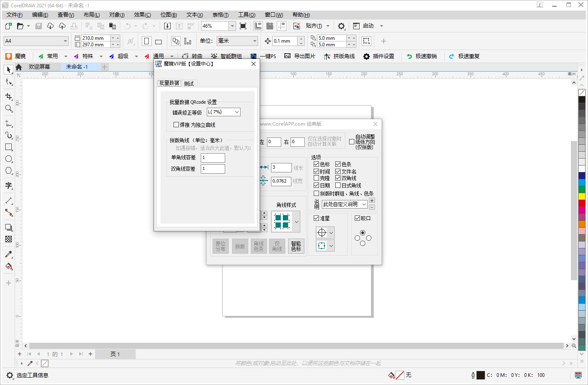The height and width of the screenshot is (385, 588).
Task: Switch to 欢迎屏幕 document tab
Action: coord(39,67)
